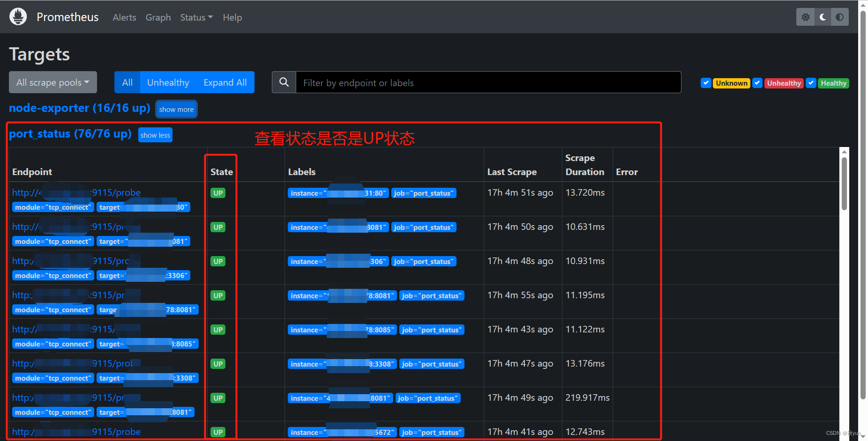Click "17h 4m 43s ago" last scrape cell
The width and height of the screenshot is (868, 441).
click(x=520, y=330)
